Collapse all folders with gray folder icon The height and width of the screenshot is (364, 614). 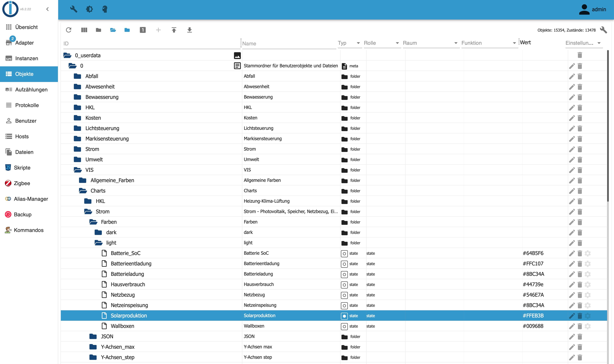coord(98,30)
